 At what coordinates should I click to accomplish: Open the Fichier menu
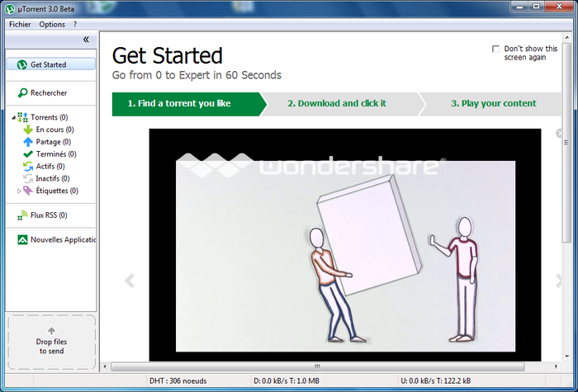[x=20, y=24]
